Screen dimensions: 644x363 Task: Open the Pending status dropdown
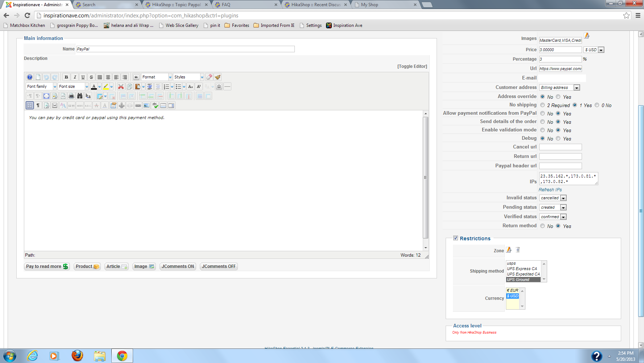click(x=553, y=207)
